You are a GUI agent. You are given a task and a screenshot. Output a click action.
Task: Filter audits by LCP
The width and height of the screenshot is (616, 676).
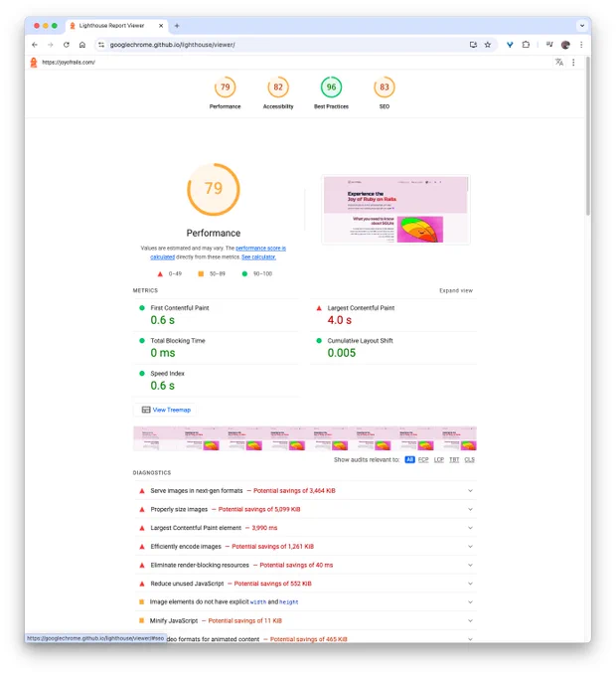point(439,459)
